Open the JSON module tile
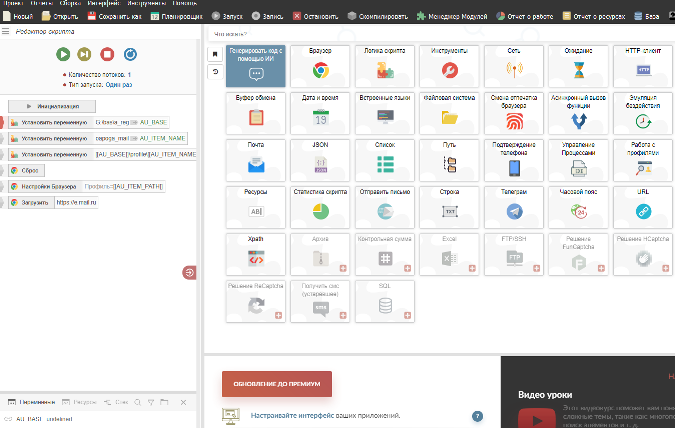The image size is (675, 428). tap(320, 159)
